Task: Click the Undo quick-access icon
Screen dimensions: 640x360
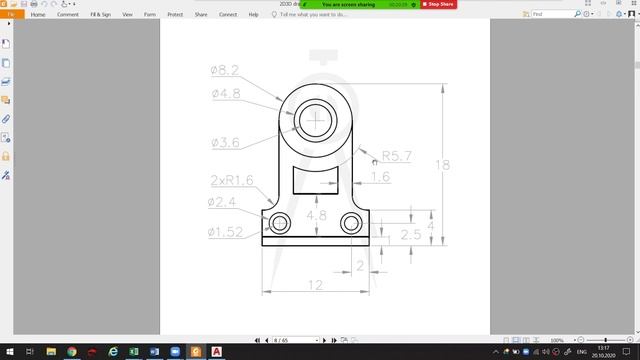Action: click(x=44, y=4)
